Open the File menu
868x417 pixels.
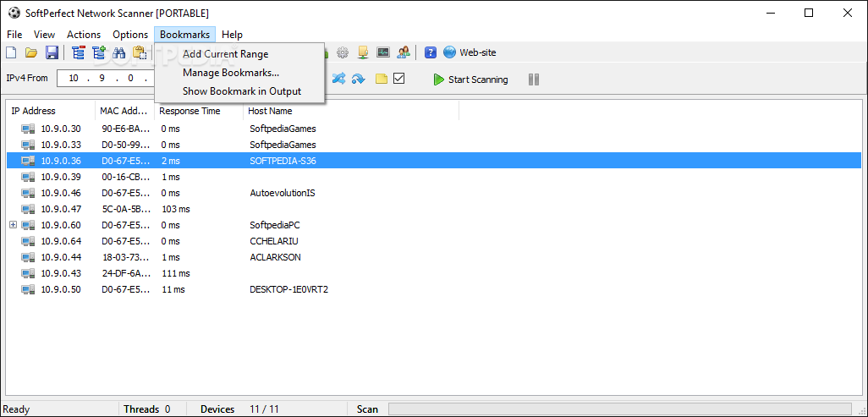14,35
